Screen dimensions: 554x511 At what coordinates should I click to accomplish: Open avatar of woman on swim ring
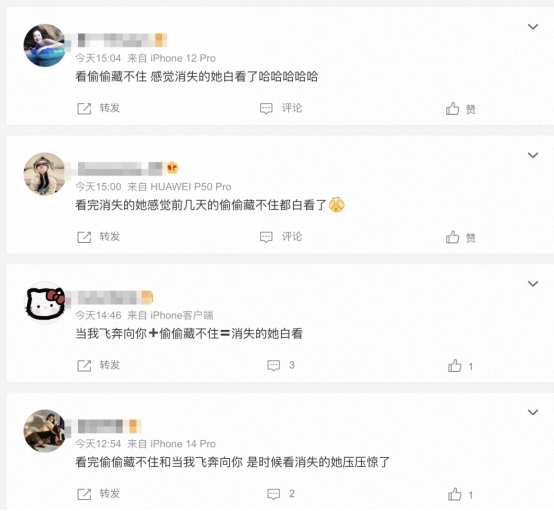click(x=45, y=45)
